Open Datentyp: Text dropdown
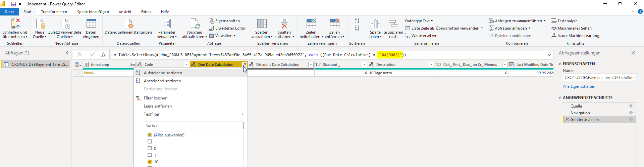The height and width of the screenshot is (167, 644). [x=419, y=21]
